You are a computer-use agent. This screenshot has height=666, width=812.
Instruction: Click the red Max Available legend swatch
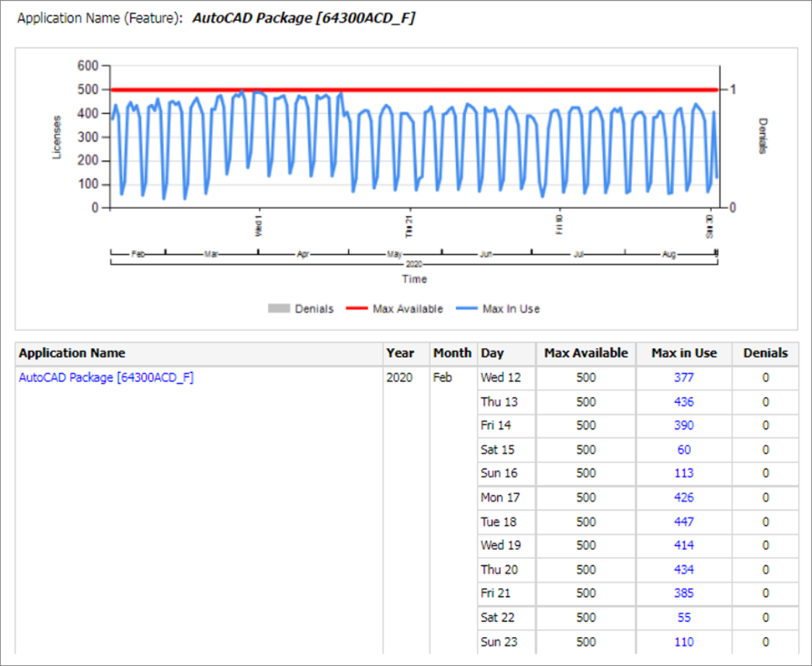click(x=357, y=308)
